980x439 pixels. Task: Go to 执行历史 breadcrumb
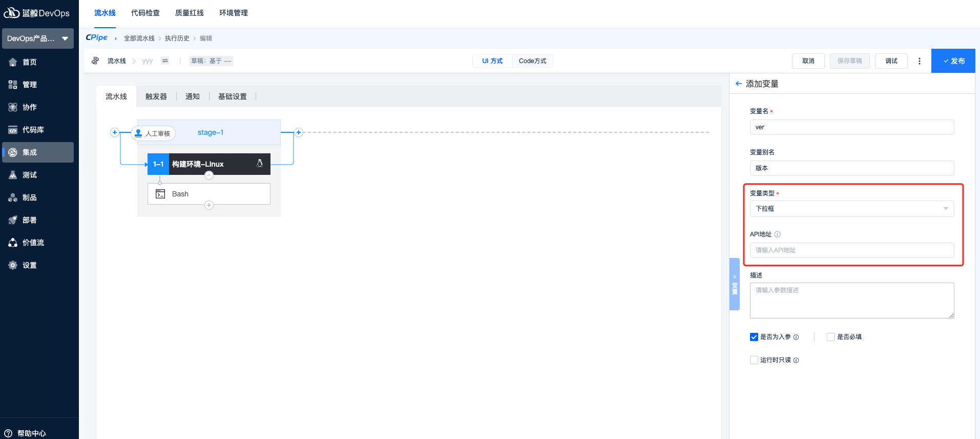177,38
